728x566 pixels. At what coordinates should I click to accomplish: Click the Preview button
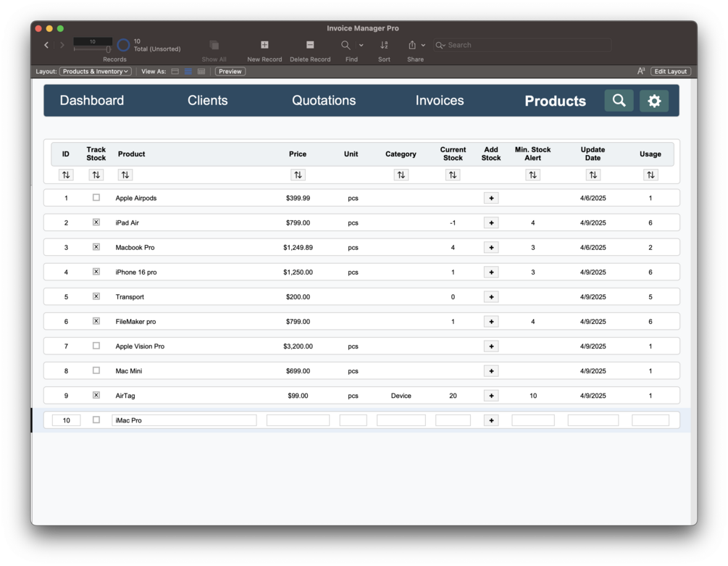[x=230, y=72]
